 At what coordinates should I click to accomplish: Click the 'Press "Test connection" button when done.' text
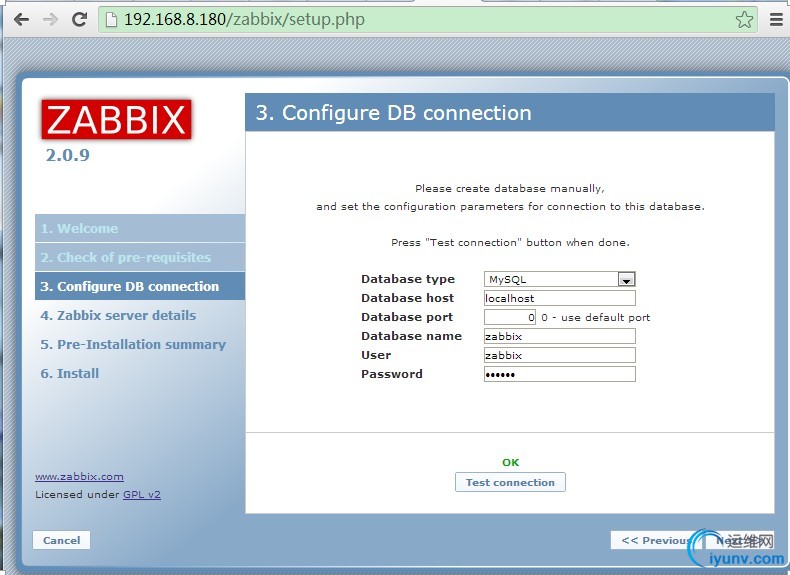(510, 242)
